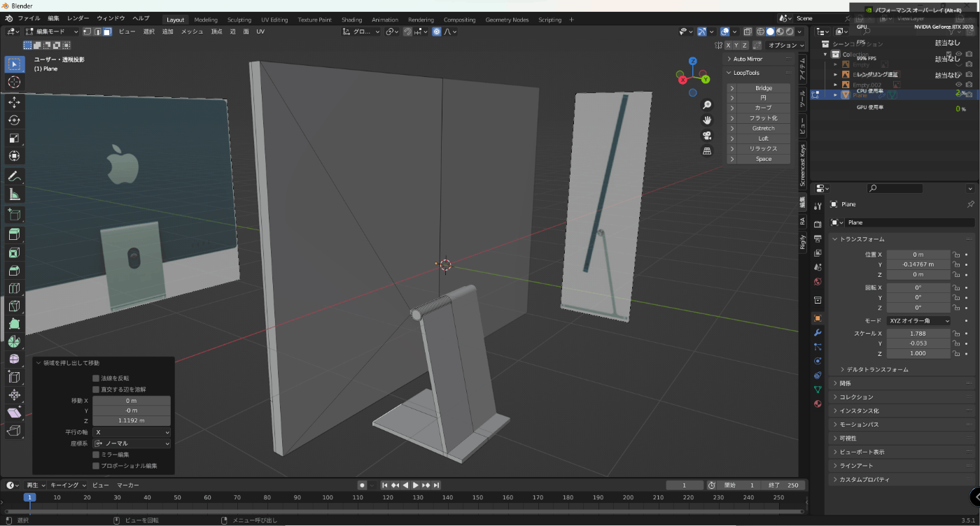Click the スケール X 1.788 field
The height and width of the screenshot is (526, 980).
coord(918,334)
